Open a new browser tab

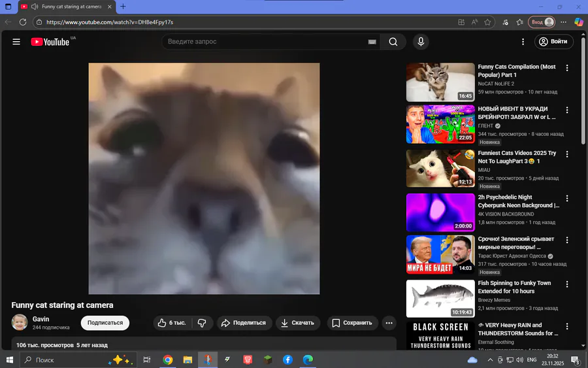pyautogui.click(x=123, y=7)
